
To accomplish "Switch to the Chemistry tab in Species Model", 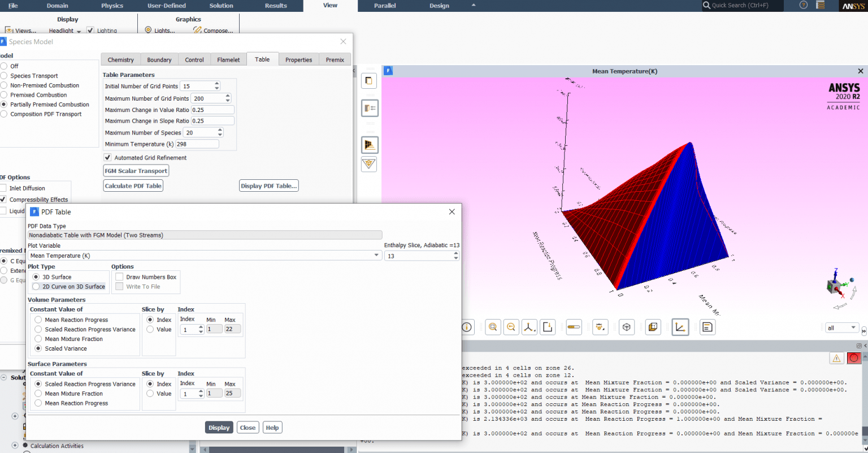I will (x=120, y=59).
